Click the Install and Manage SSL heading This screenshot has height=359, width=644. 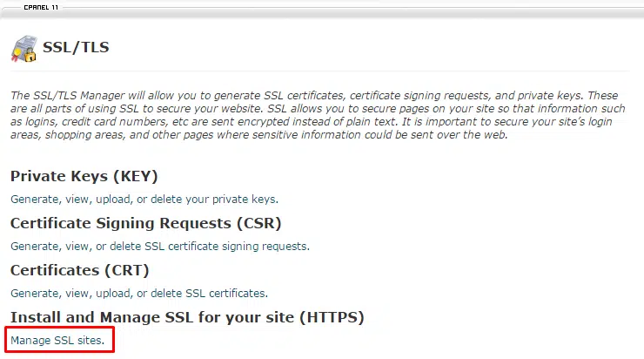(186, 317)
